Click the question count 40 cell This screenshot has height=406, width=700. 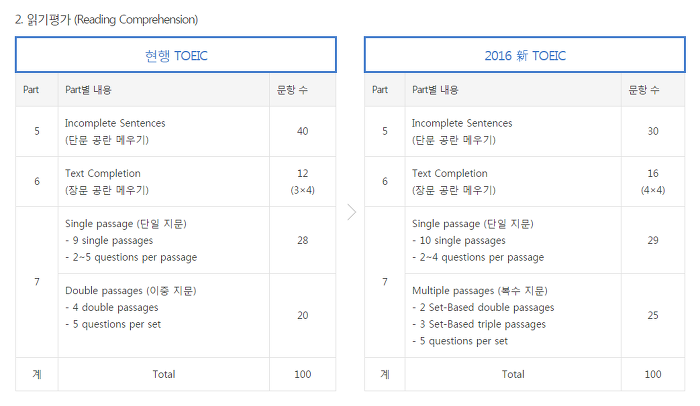303,131
